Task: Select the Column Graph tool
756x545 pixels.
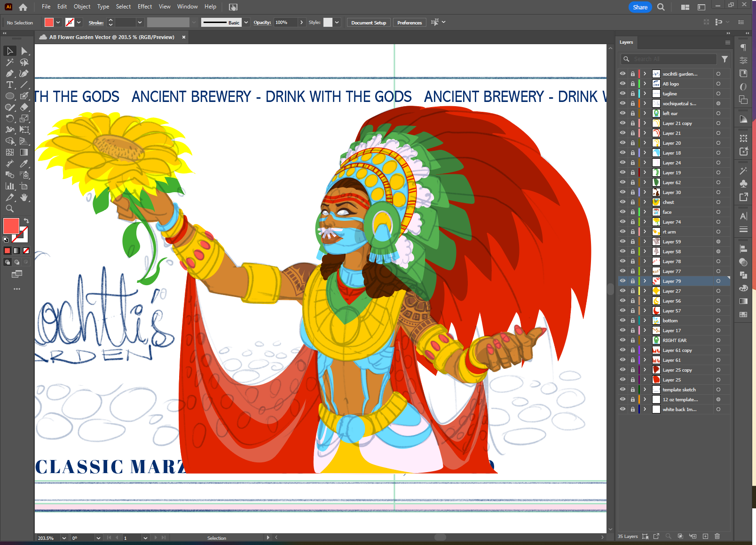Action: click(x=10, y=186)
